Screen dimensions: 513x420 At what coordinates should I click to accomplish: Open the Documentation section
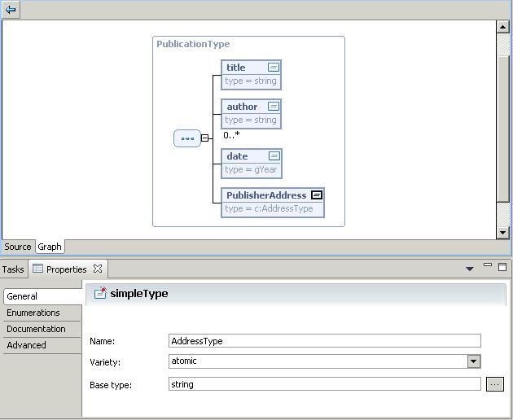pos(36,329)
